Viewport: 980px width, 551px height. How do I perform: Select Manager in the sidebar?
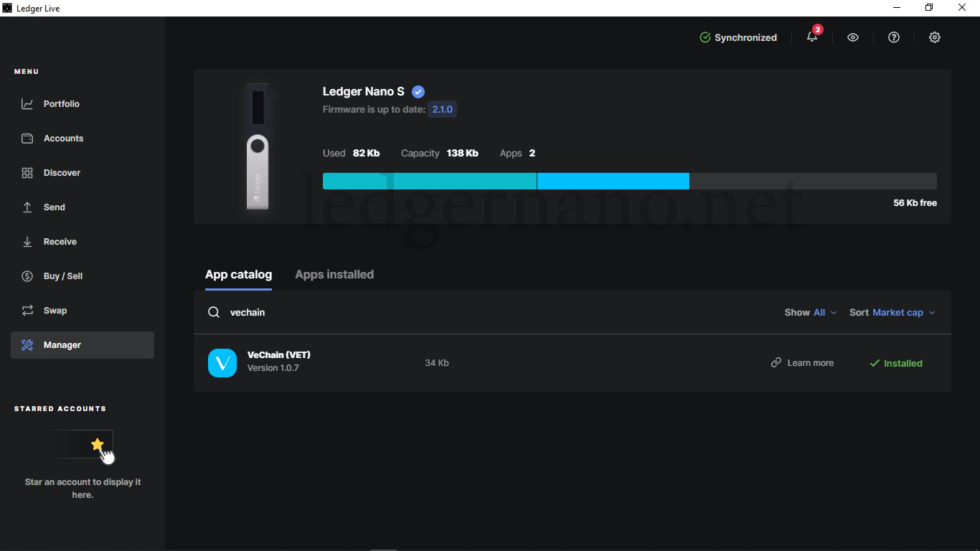pyautogui.click(x=83, y=345)
